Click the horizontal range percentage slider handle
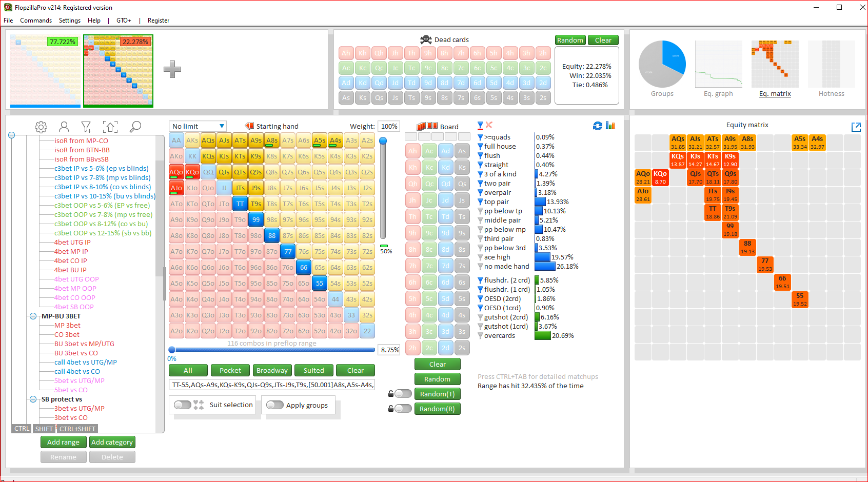Viewport: 868px width, 482px height. click(172, 350)
